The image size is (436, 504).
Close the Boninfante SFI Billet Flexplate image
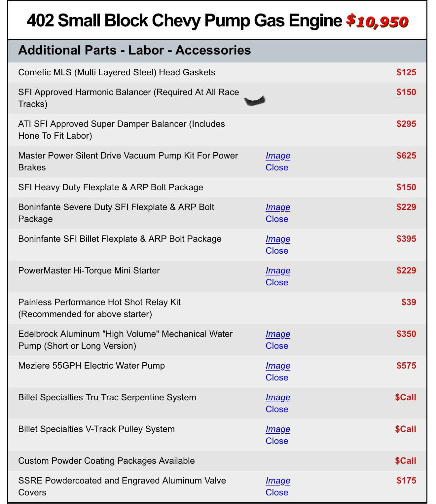[277, 251]
